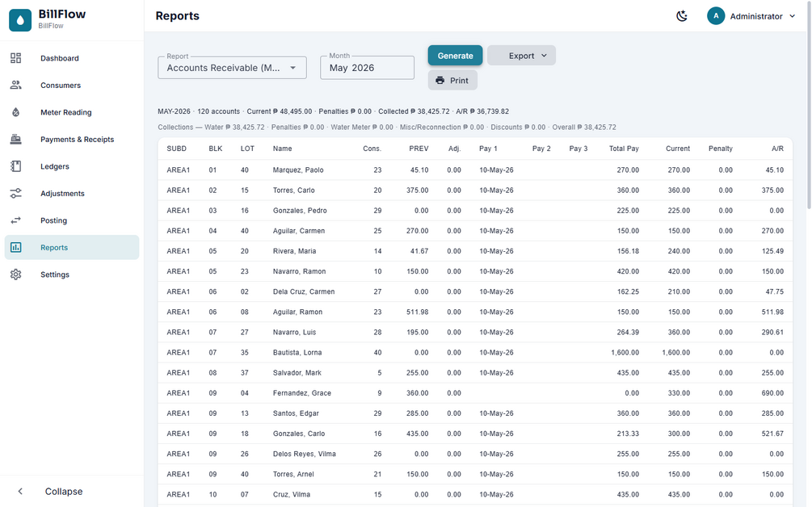The image size is (812, 507).
Task: Click the Payments & Receipts register icon
Action: pyautogui.click(x=16, y=139)
